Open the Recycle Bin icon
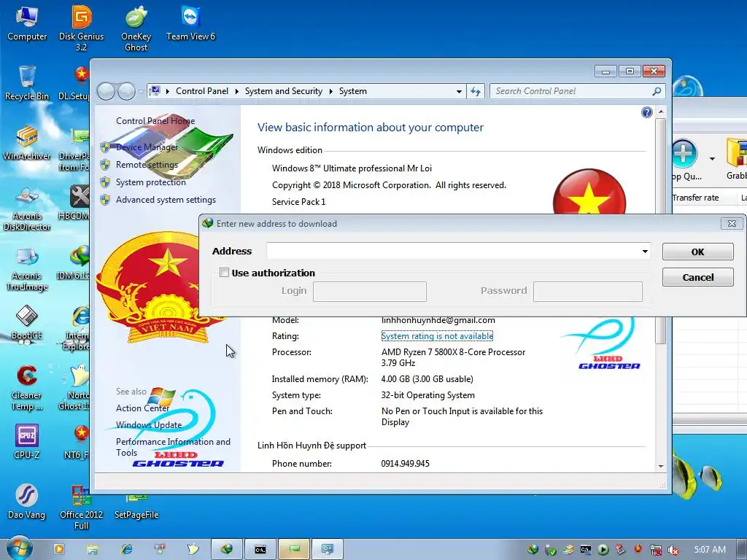747x560 pixels. point(27,83)
